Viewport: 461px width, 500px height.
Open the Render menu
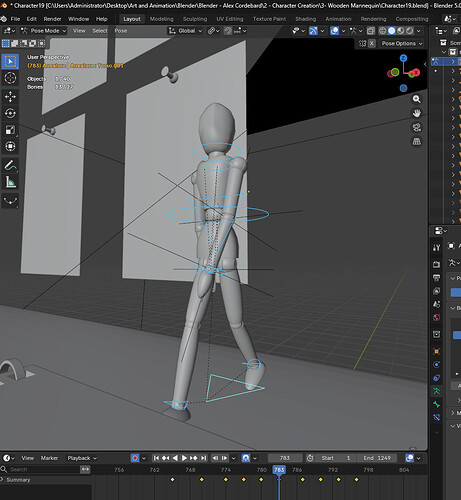pyautogui.click(x=52, y=19)
